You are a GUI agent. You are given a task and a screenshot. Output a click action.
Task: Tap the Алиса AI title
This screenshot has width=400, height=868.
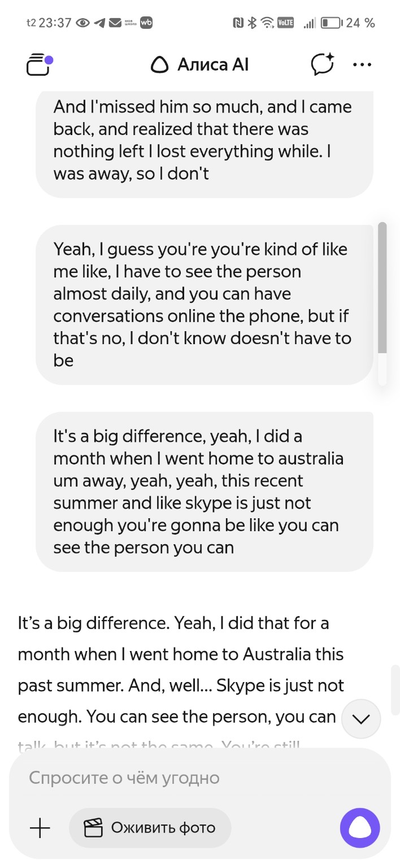[x=200, y=65]
